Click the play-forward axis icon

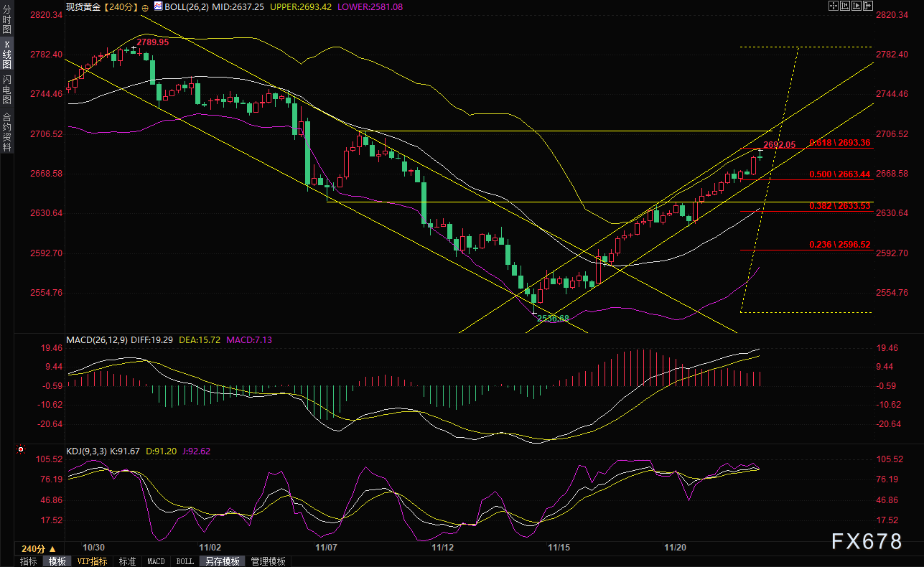coord(857,6)
